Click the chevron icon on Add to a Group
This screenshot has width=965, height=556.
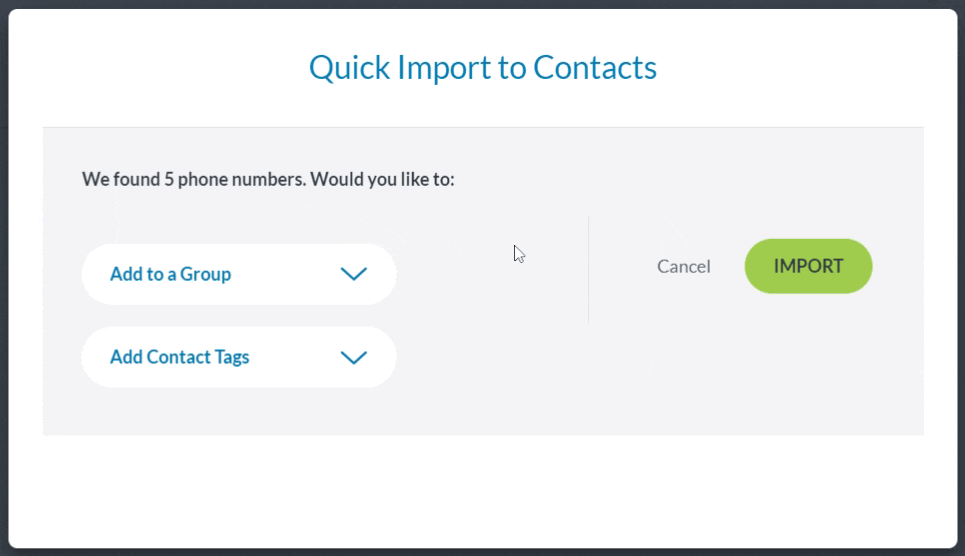(353, 274)
